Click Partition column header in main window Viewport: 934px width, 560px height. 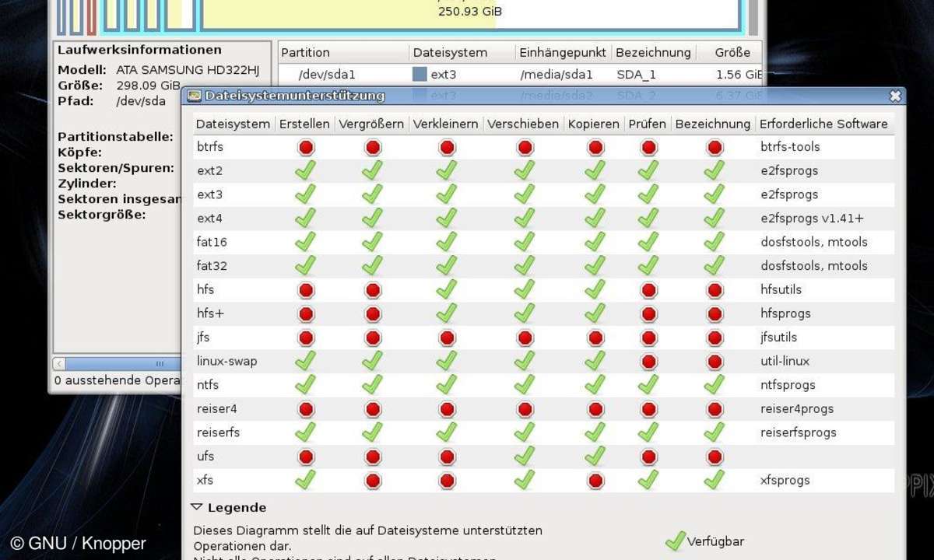343,53
